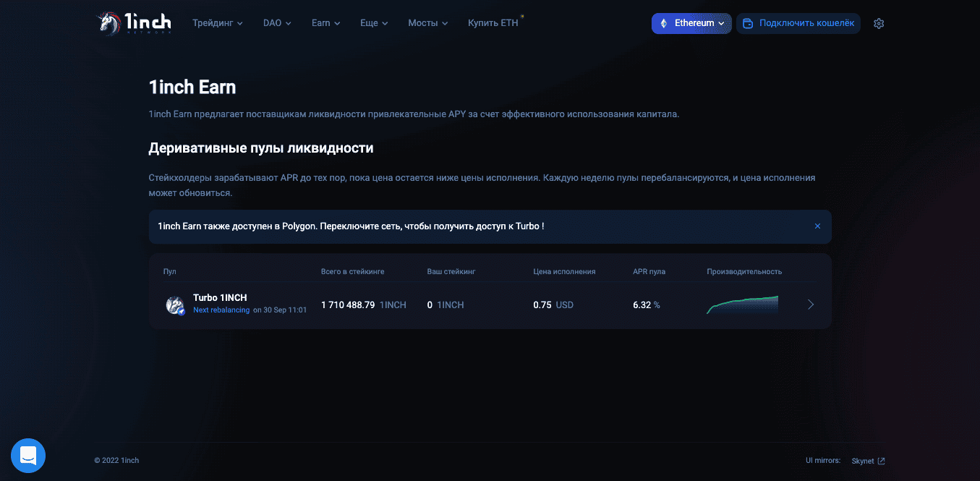The height and width of the screenshot is (481, 980).
Task: Open the Skynet UI mirror link
Action: [868, 461]
